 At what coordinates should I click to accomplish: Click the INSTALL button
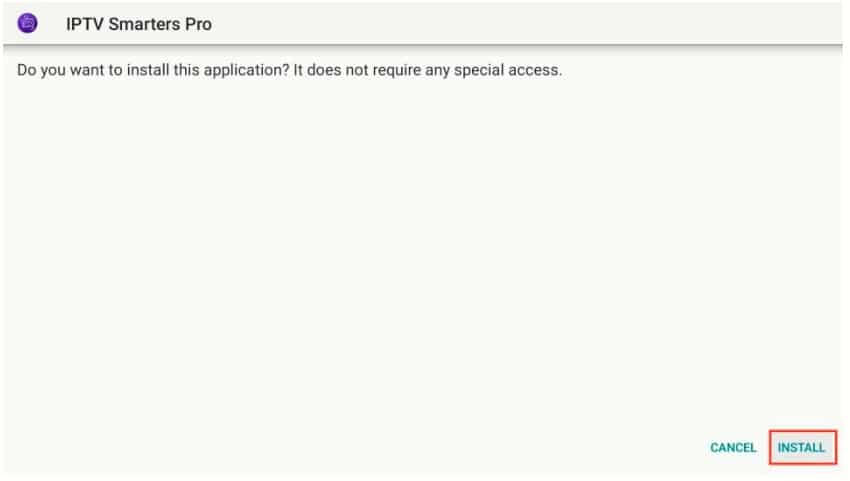point(802,447)
